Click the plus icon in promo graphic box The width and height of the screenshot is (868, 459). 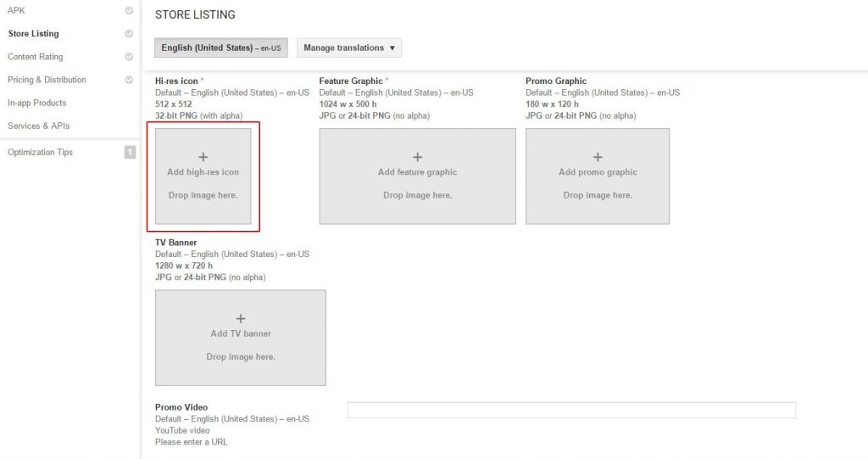pos(598,157)
